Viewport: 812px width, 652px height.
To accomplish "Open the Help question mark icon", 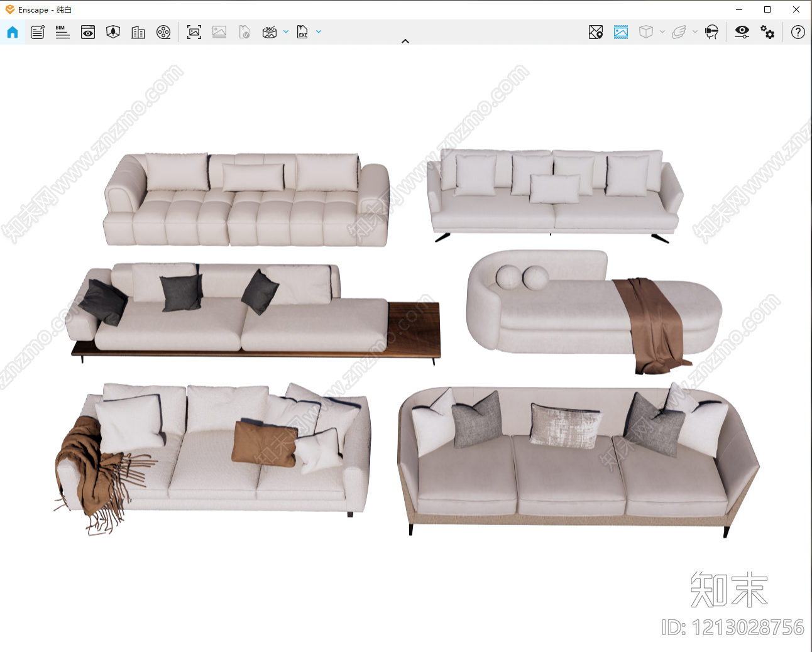I will (798, 32).
